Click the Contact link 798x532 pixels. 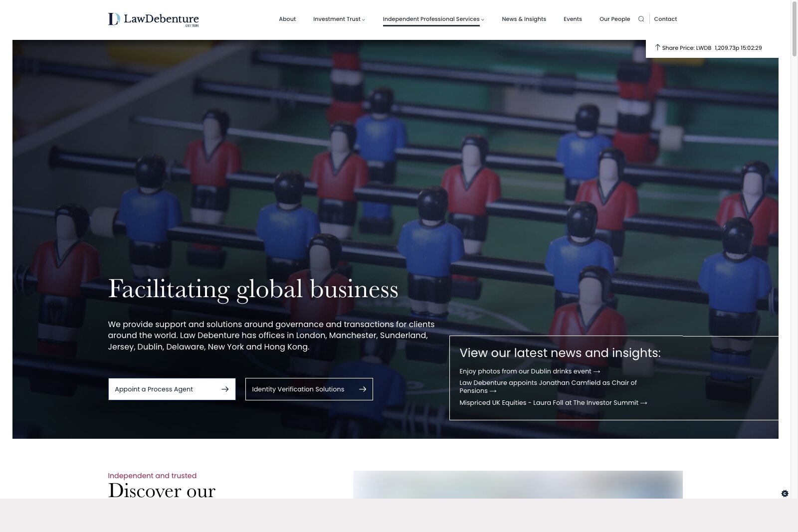[665, 19]
